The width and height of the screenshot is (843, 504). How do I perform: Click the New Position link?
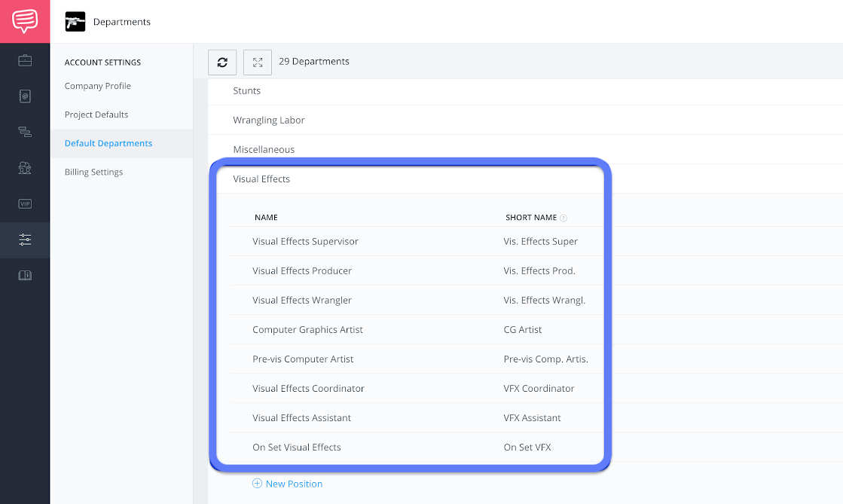click(294, 484)
